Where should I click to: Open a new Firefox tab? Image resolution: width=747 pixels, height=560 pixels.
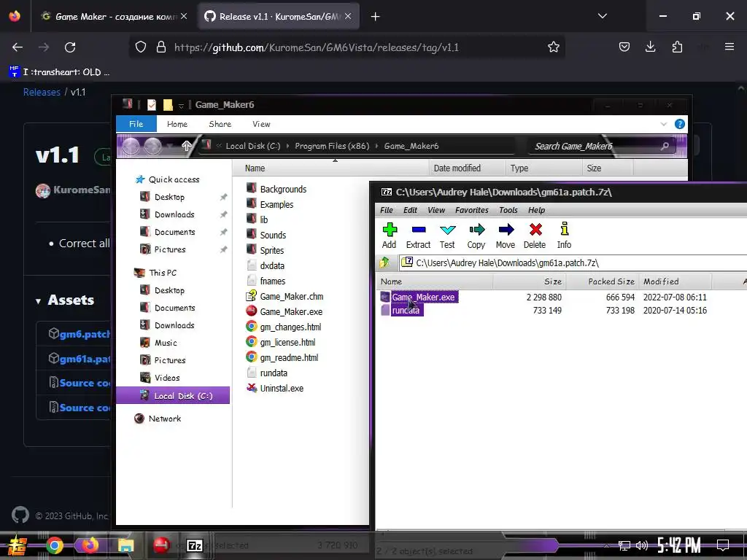[x=376, y=17]
